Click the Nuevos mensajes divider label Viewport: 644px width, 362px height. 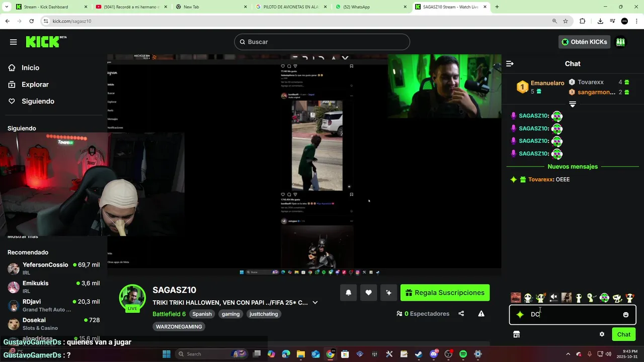(x=573, y=166)
